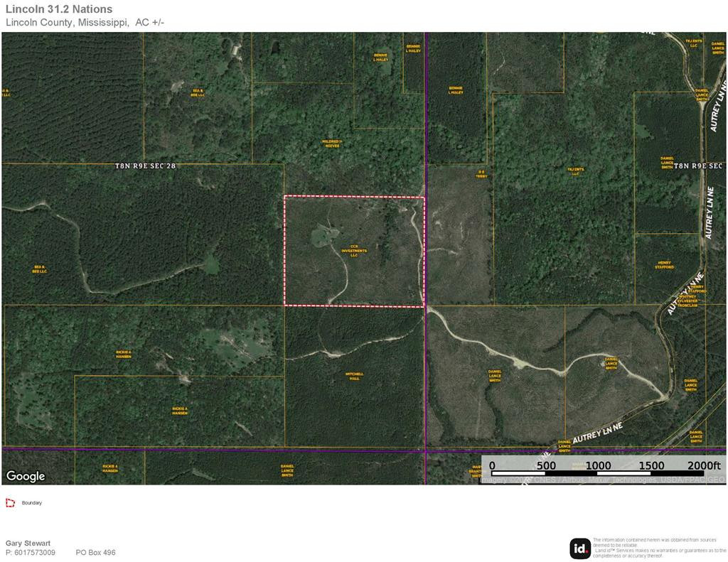Select the 'Gary Stewart' contact name
This screenshot has height=562, width=728.
pos(28,543)
